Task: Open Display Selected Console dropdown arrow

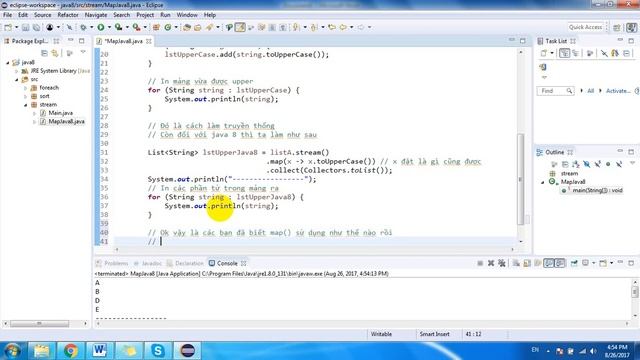Action: (593, 263)
